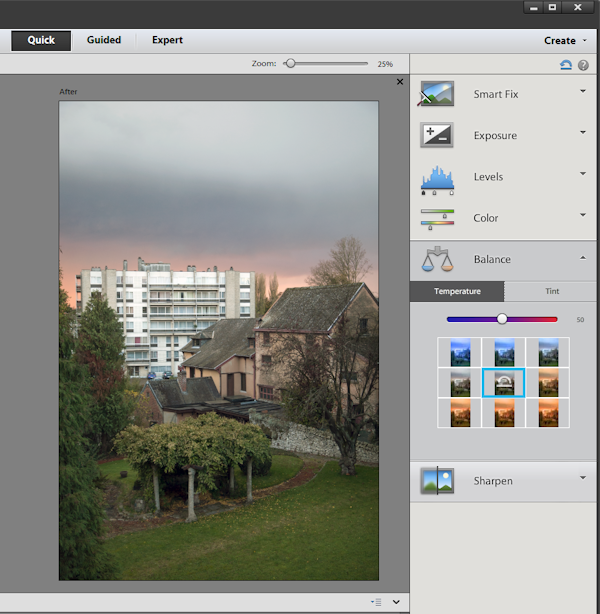
Task: Expand the Levels panel arrow
Action: pos(583,174)
